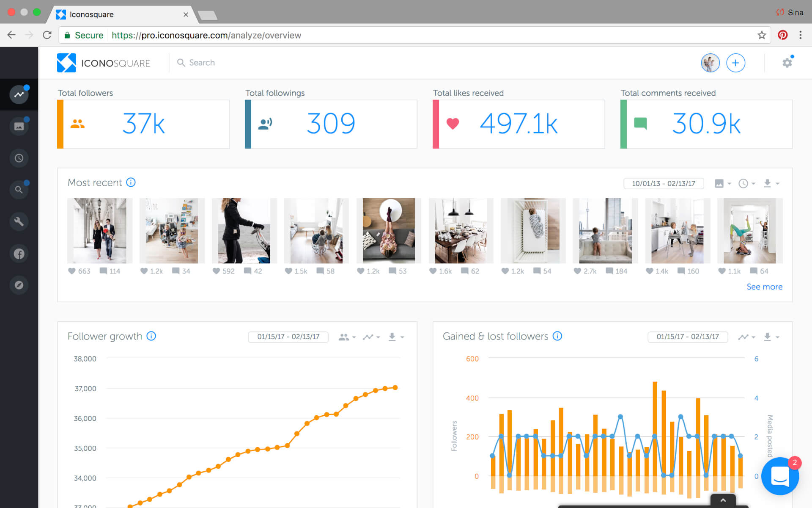The width and height of the screenshot is (812, 508).
Task: Open the Facebook sidebar icon
Action: pos(19,254)
